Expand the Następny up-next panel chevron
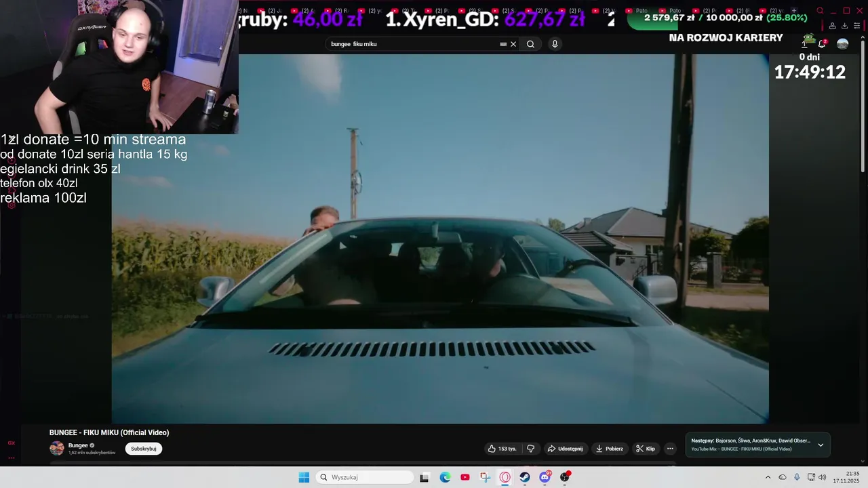 pyautogui.click(x=821, y=445)
